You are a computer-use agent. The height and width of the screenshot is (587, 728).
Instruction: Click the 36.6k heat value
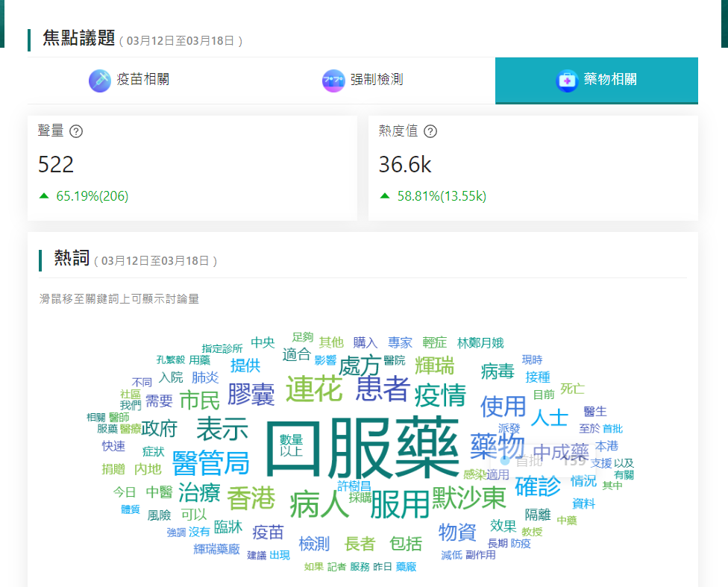click(x=405, y=164)
